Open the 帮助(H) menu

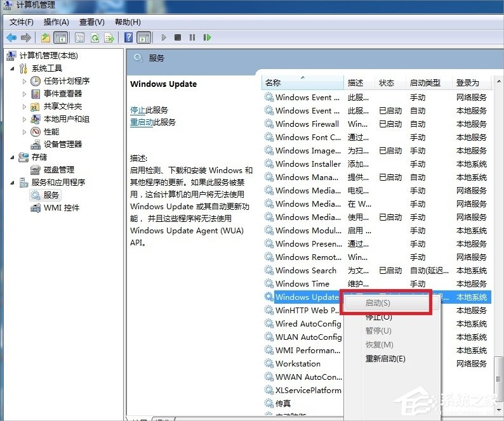(128, 22)
